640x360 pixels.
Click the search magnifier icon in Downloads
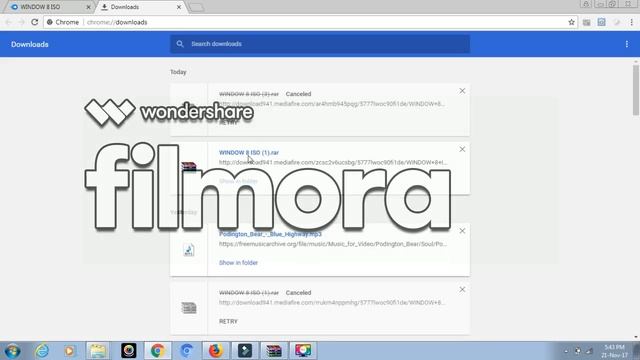pos(180,44)
